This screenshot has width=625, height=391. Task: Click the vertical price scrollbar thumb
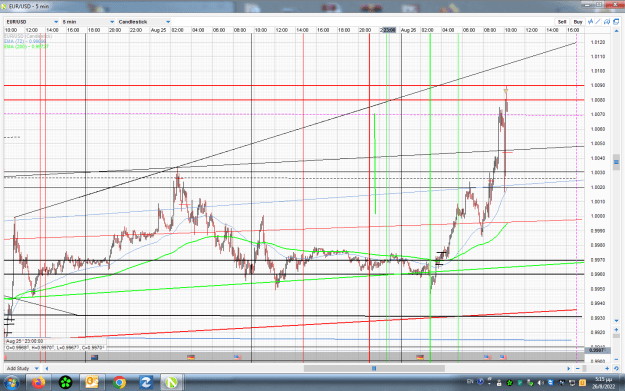click(616, 162)
